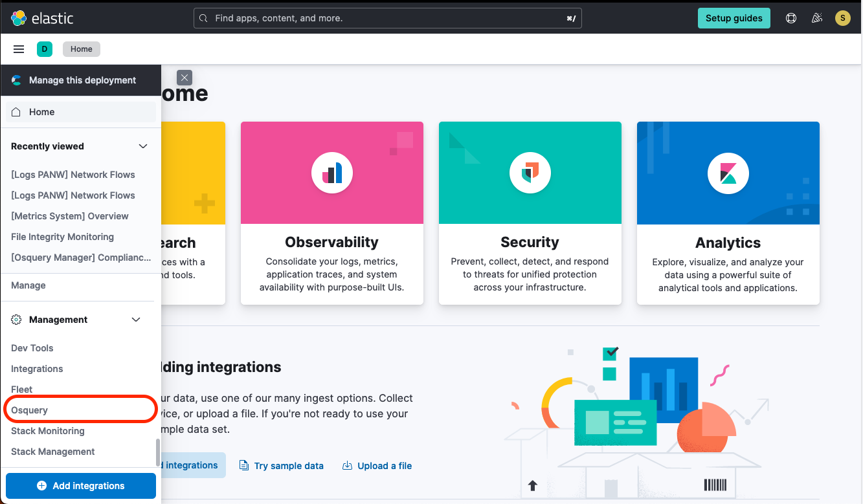Click the Setup guides button
The image size is (863, 504).
(734, 17)
